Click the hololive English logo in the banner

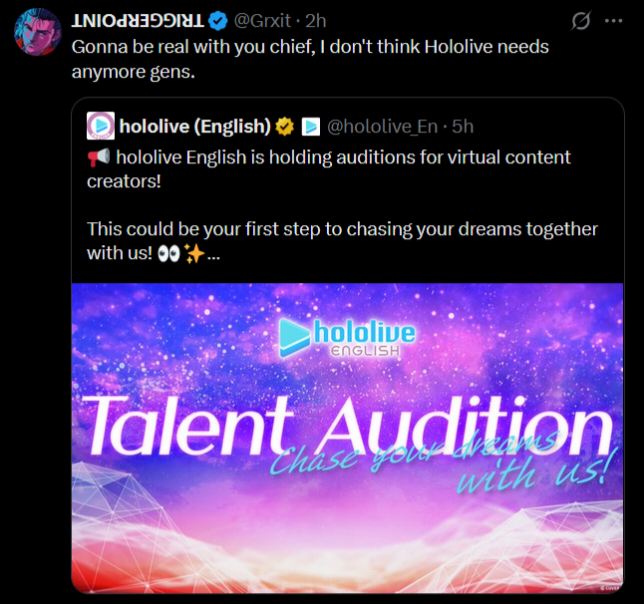(347, 338)
